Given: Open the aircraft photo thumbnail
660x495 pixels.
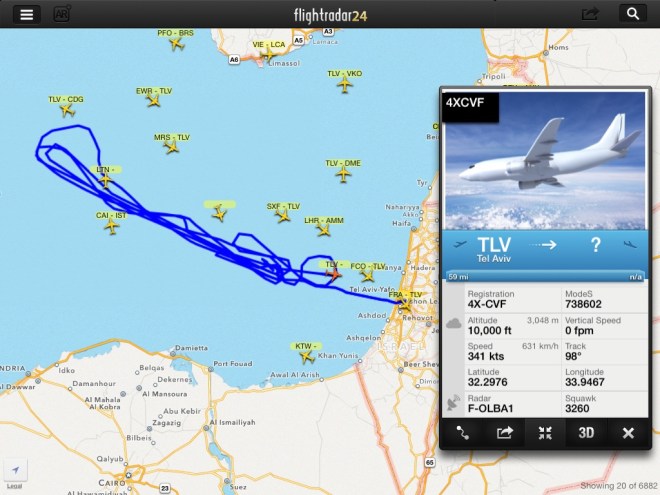Looking at the screenshot, I should coord(545,161).
